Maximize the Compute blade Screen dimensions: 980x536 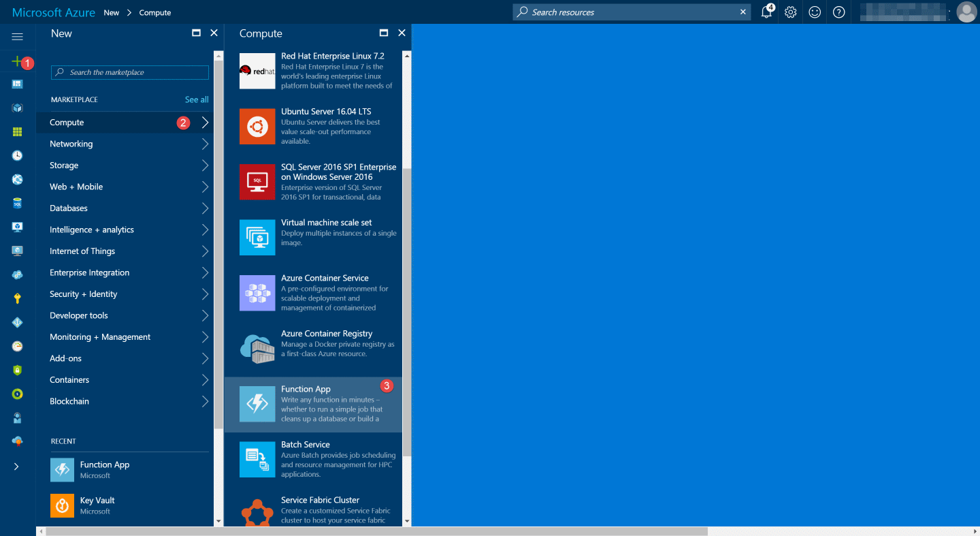(384, 33)
